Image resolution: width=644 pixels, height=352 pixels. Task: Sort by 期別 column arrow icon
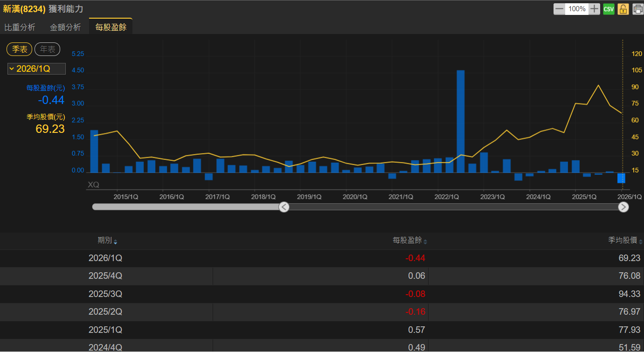(115, 242)
